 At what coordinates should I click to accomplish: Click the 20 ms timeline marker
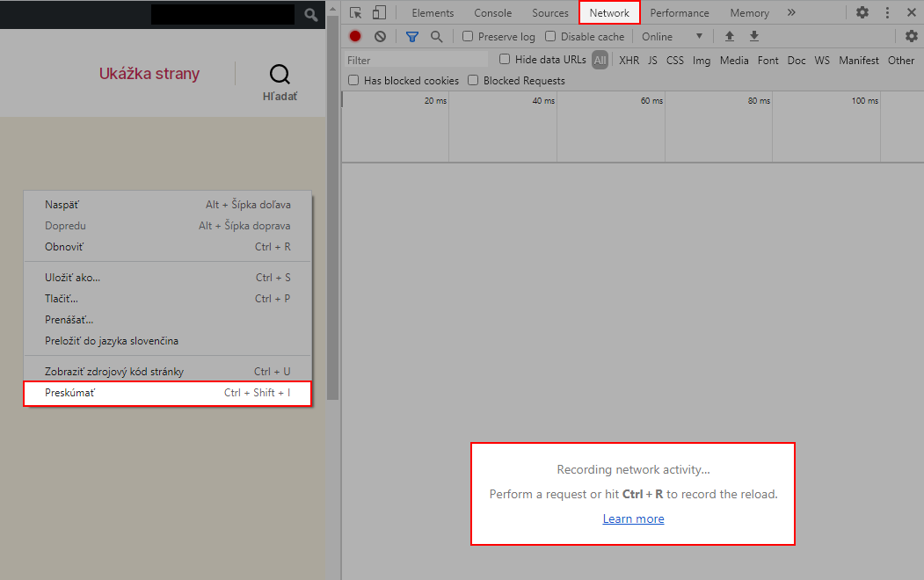435,101
